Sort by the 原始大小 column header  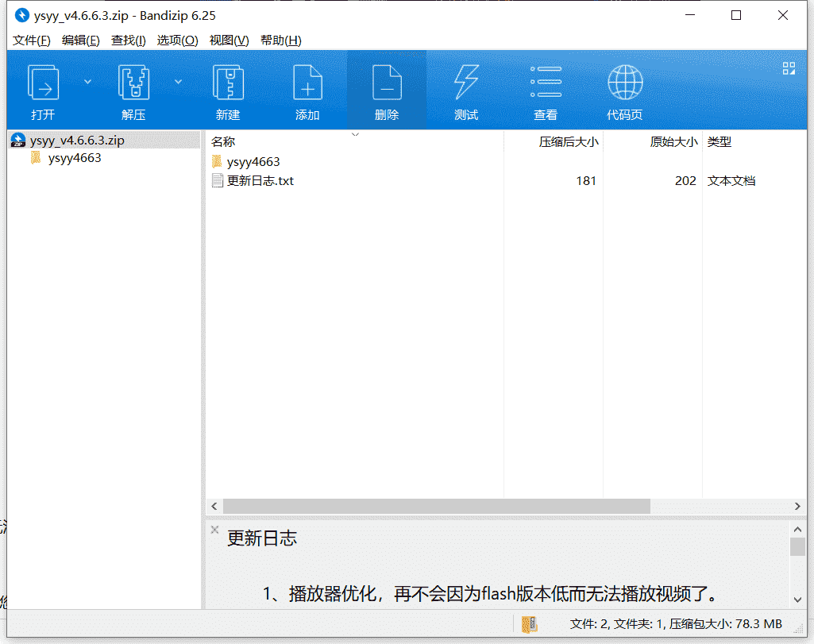(x=673, y=141)
